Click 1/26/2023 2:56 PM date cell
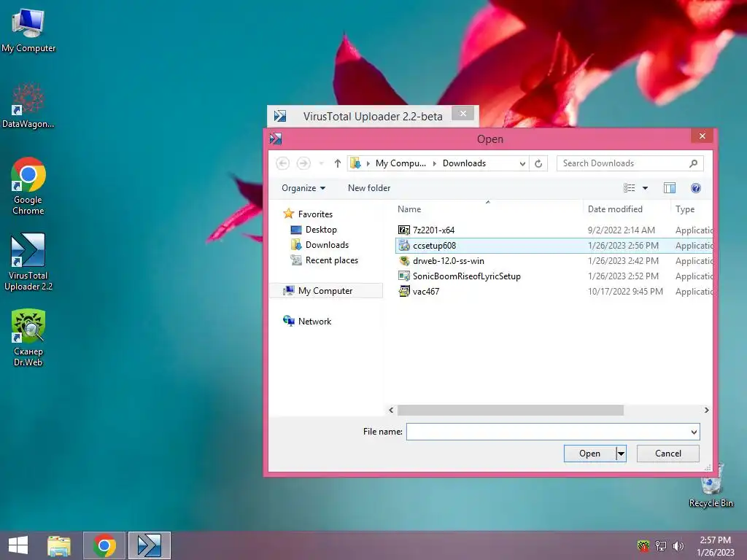Image resolution: width=747 pixels, height=560 pixels. click(x=623, y=245)
